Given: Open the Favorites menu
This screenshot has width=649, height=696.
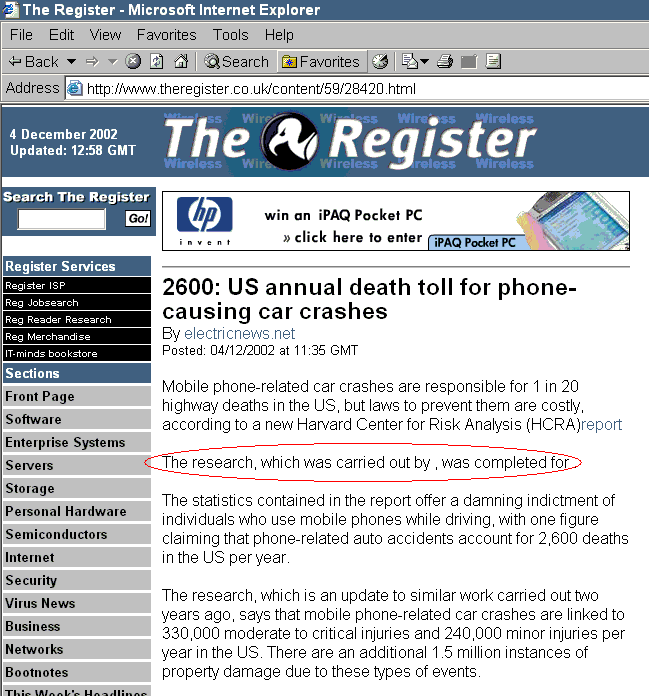Looking at the screenshot, I should point(166,35).
